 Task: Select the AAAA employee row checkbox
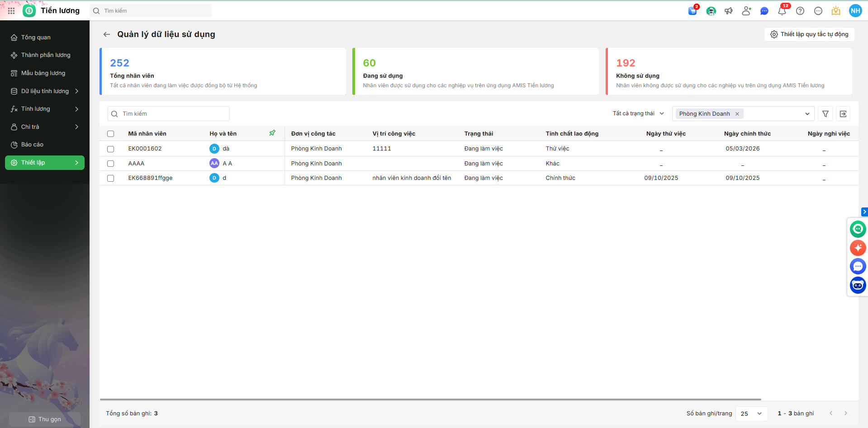(x=111, y=164)
